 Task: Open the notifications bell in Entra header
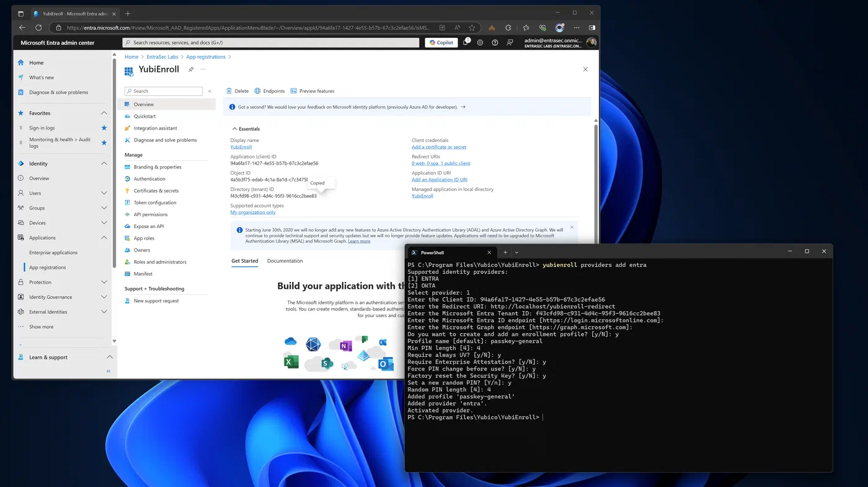[465, 43]
